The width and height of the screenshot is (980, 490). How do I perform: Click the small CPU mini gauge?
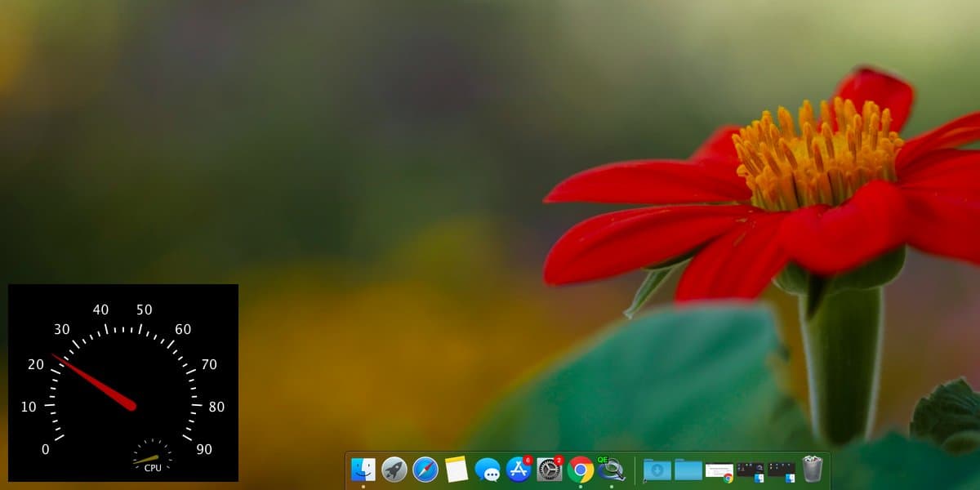pyautogui.click(x=153, y=457)
